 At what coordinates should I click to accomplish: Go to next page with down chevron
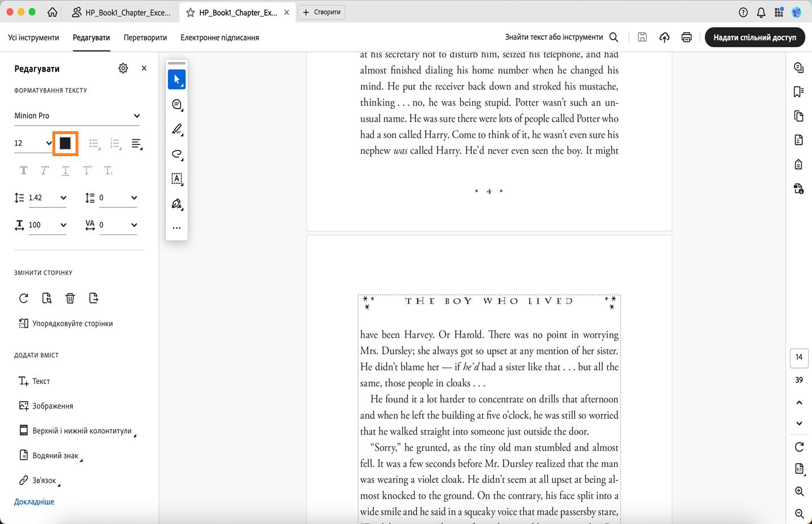pos(799,423)
